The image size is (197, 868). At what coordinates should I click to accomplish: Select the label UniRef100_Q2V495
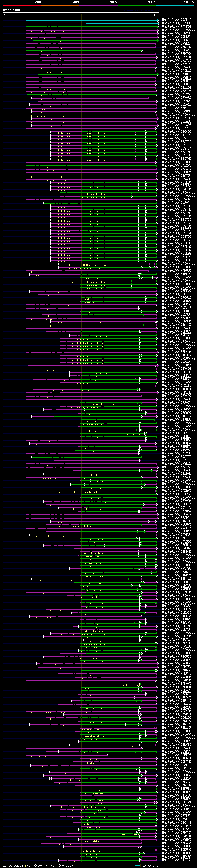click(x=177, y=67)
